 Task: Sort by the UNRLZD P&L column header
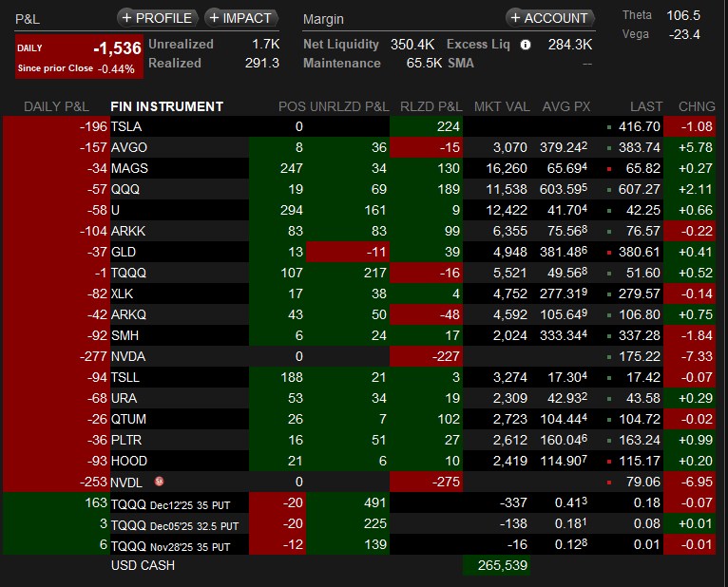tap(349, 106)
